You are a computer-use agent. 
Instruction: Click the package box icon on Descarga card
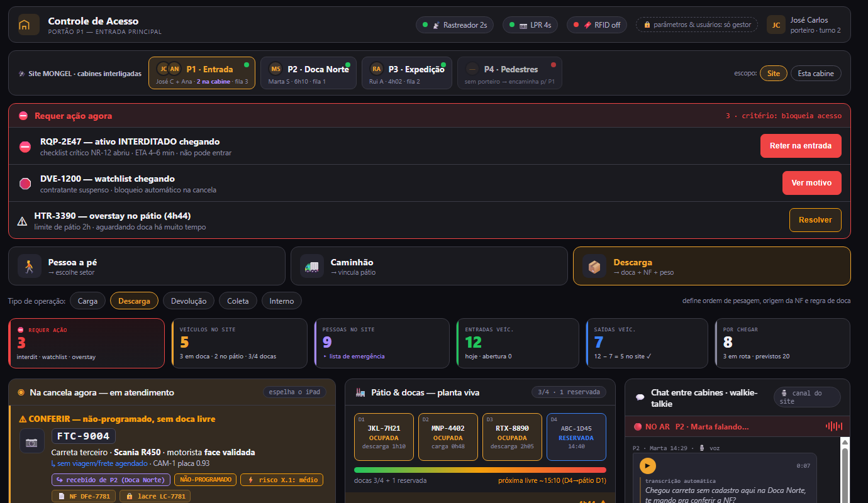pos(594,266)
